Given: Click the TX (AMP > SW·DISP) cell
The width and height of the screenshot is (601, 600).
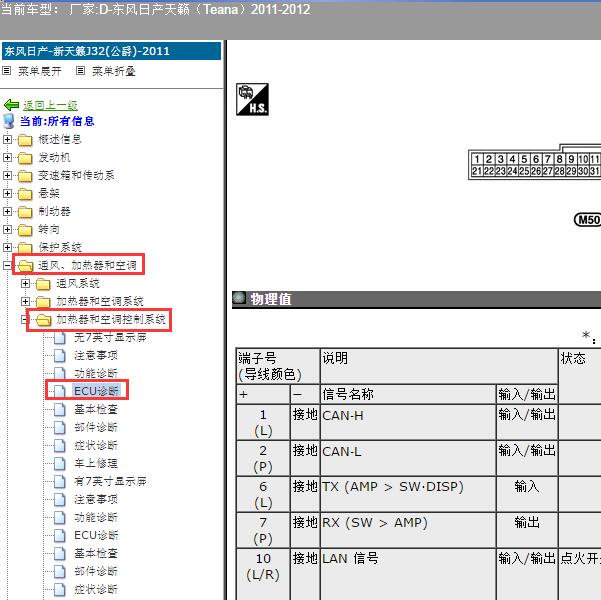Looking at the screenshot, I should (x=408, y=494).
